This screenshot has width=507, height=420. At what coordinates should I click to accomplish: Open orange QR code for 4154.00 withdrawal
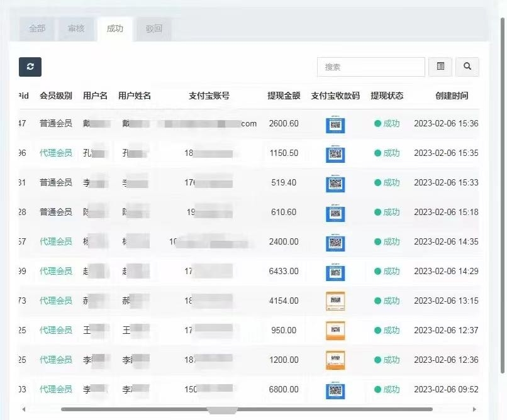(x=335, y=301)
